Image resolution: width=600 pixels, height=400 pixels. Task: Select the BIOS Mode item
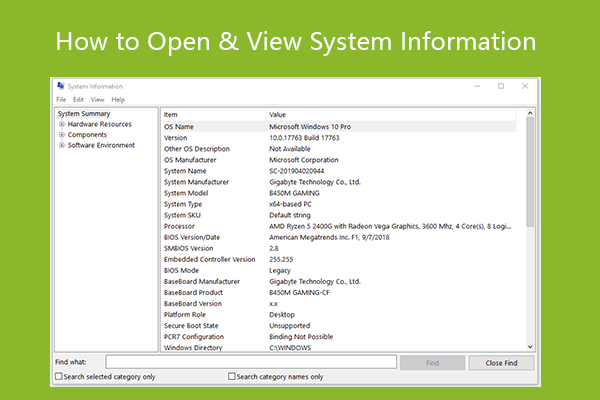[181, 271]
